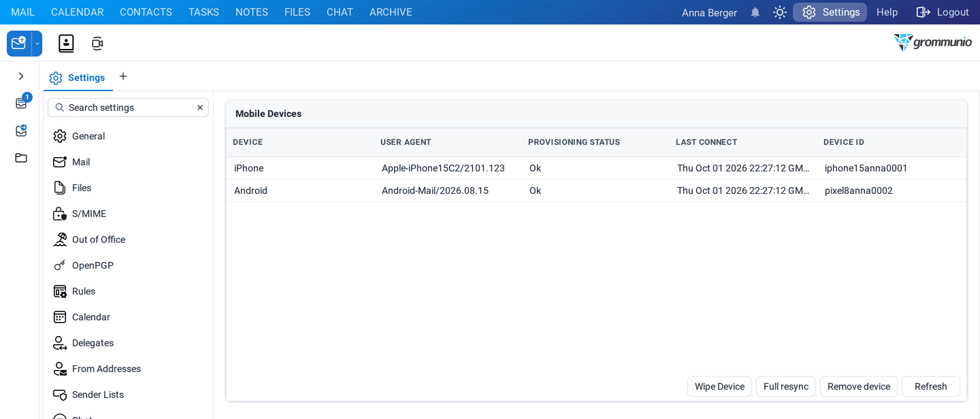The height and width of the screenshot is (419, 980).
Task: Click the Files document icon in settings list
Action: click(x=60, y=188)
